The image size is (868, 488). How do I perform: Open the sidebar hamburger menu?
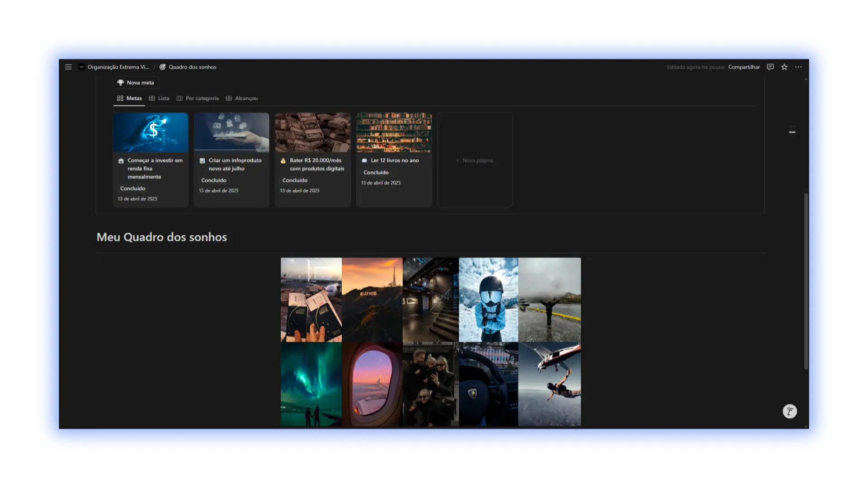(x=68, y=67)
